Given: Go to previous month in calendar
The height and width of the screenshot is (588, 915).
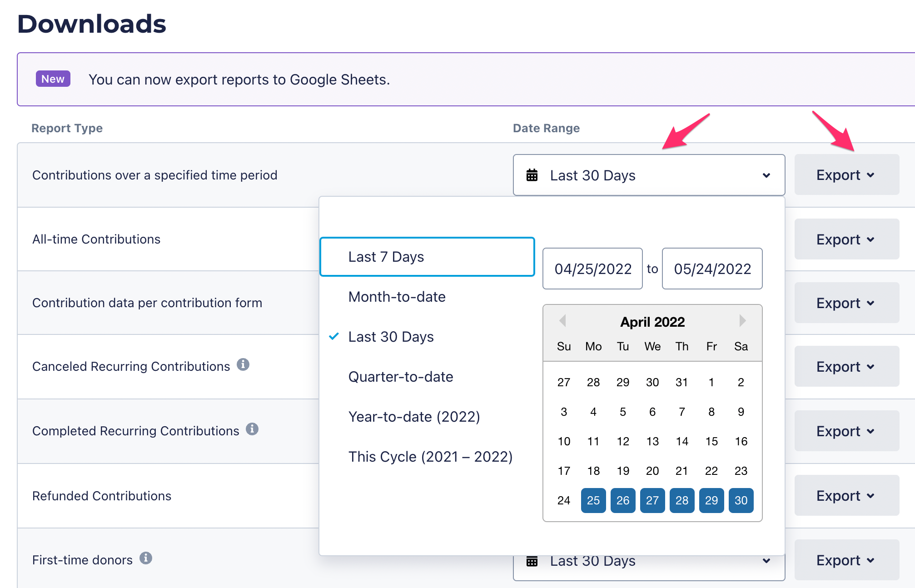Looking at the screenshot, I should 562,321.
